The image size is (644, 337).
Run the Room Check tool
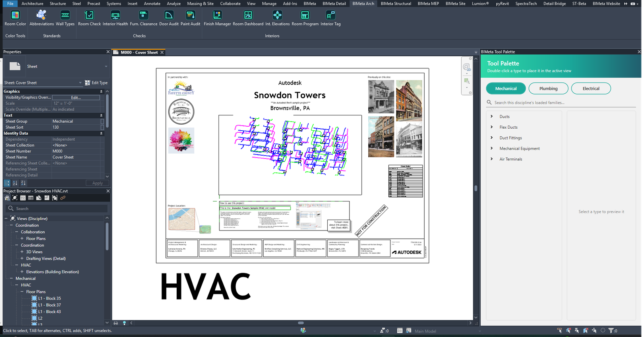pyautogui.click(x=89, y=18)
